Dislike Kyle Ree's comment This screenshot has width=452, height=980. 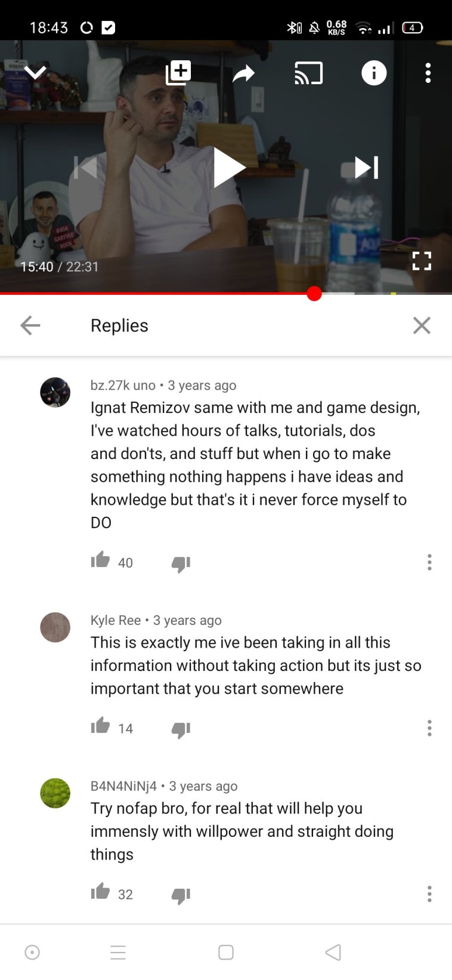coord(181,729)
